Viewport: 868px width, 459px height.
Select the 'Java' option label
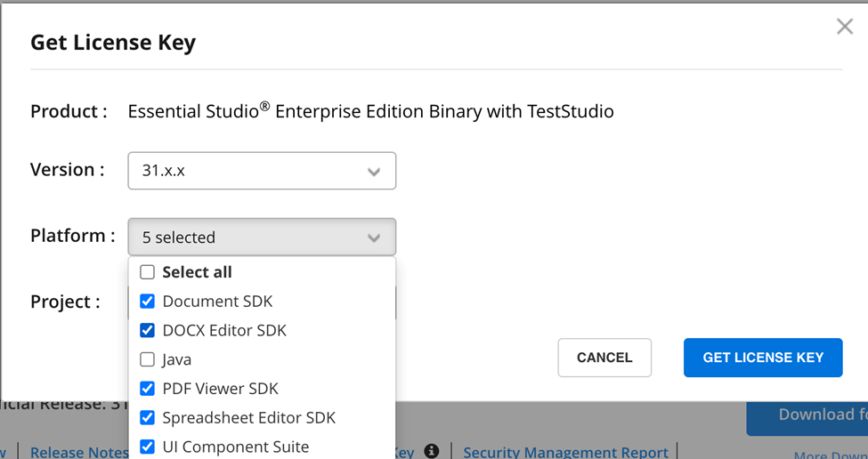(x=177, y=360)
